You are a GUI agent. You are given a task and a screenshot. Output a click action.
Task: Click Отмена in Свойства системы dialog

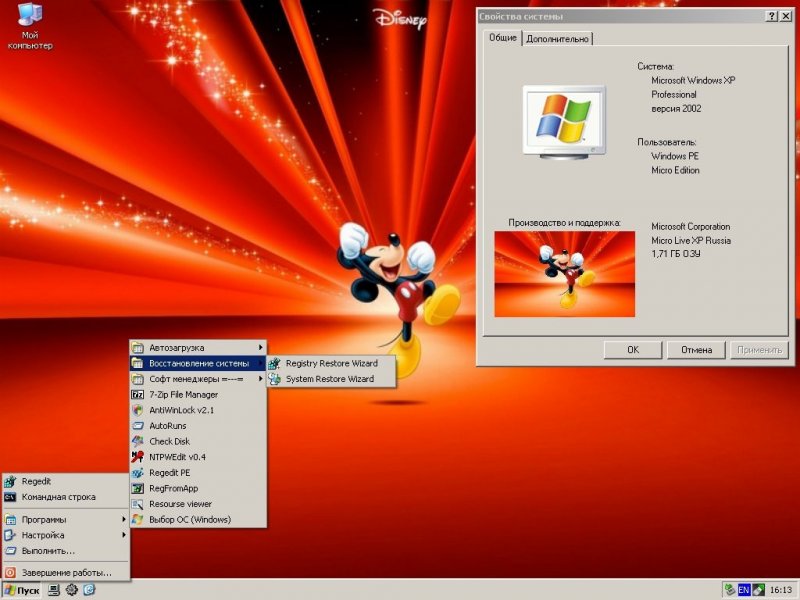click(x=696, y=349)
